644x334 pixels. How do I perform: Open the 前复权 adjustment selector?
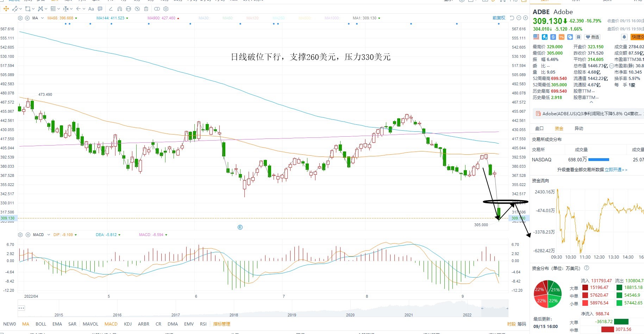point(499,18)
